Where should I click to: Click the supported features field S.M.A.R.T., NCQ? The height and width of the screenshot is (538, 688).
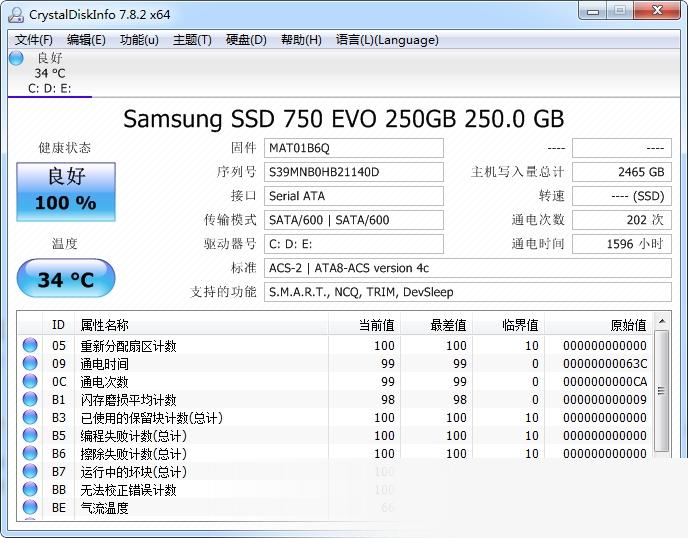point(468,292)
